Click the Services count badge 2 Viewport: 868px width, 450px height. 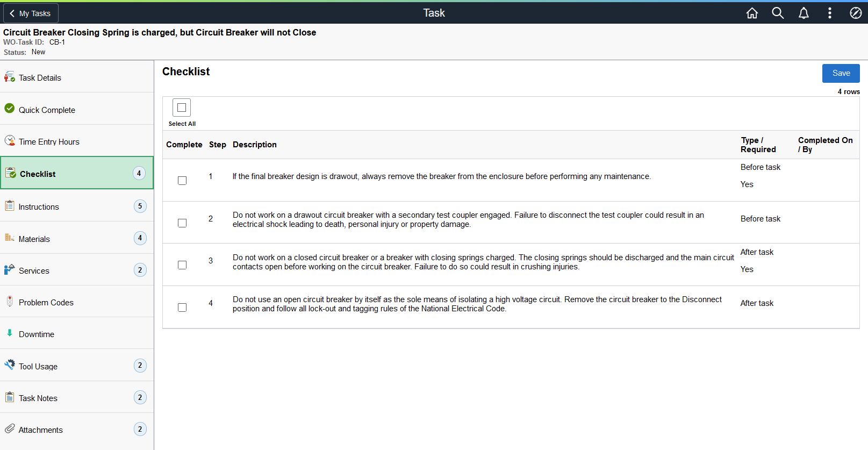[x=140, y=270]
